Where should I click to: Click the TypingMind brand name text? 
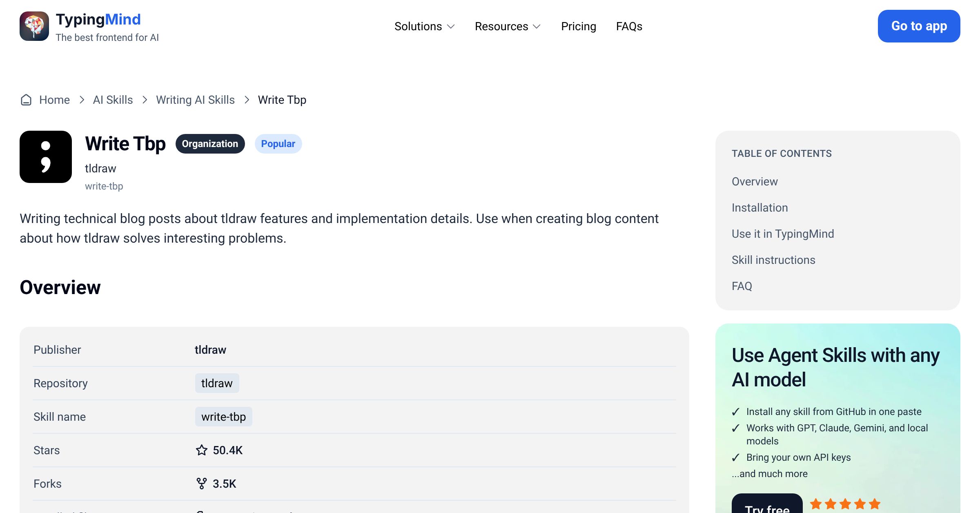click(x=98, y=20)
